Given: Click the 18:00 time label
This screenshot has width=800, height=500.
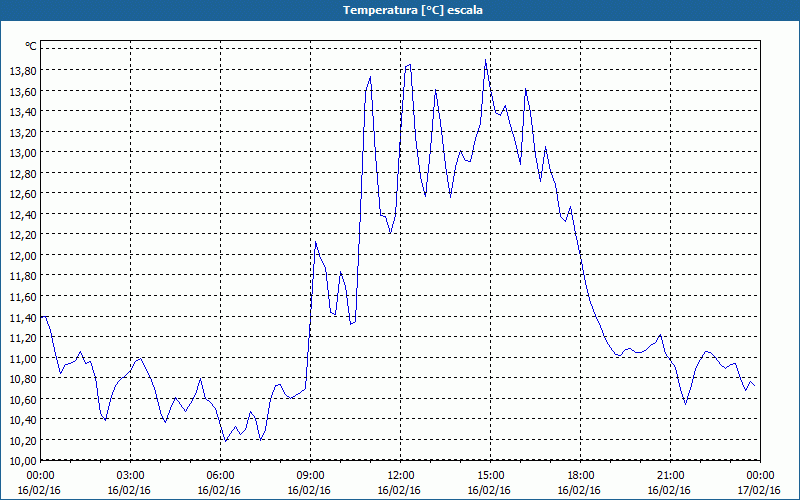Looking at the screenshot, I should 580,475.
